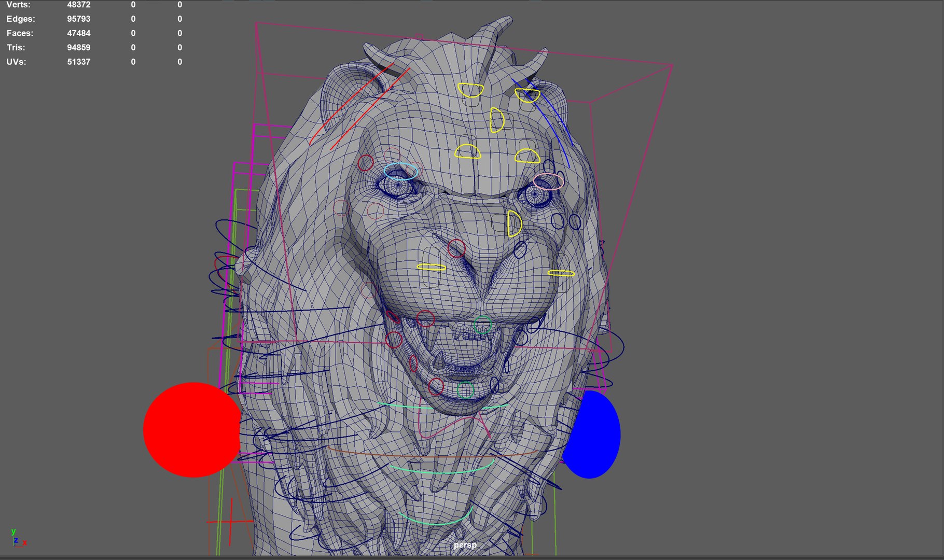The image size is (944, 560).
Task: Click the Faces count value 47484
Action: 79,33
